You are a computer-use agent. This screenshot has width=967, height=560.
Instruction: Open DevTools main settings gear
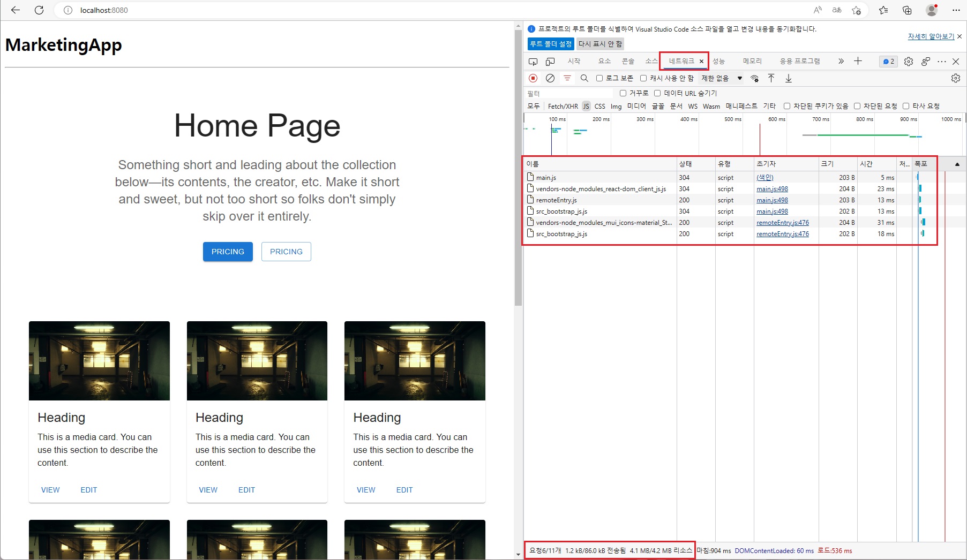[x=909, y=61]
